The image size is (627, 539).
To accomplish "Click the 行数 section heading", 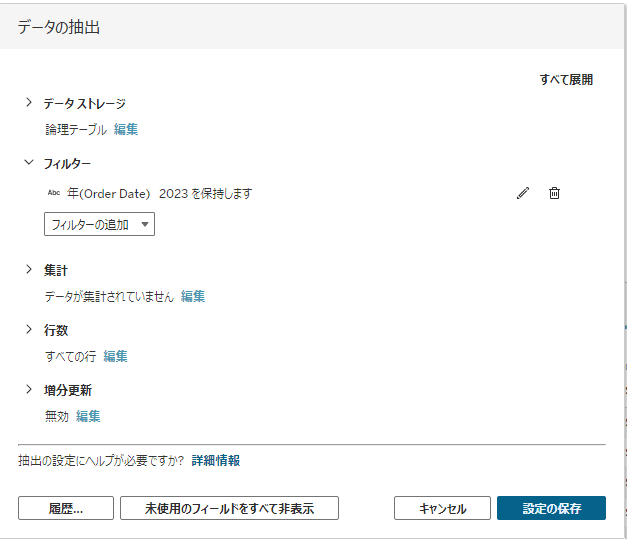I will point(56,330).
